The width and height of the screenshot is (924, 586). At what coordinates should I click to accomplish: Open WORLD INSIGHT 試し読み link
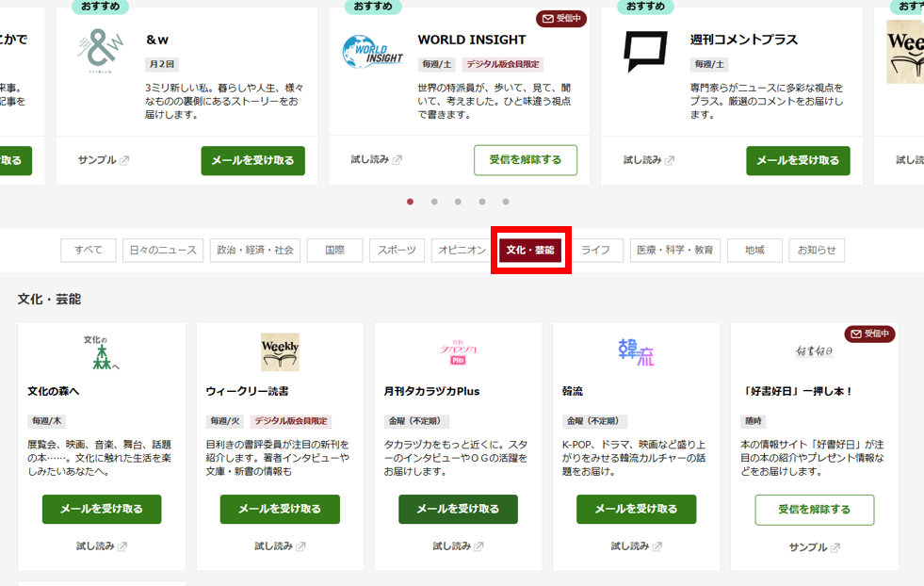point(370,160)
